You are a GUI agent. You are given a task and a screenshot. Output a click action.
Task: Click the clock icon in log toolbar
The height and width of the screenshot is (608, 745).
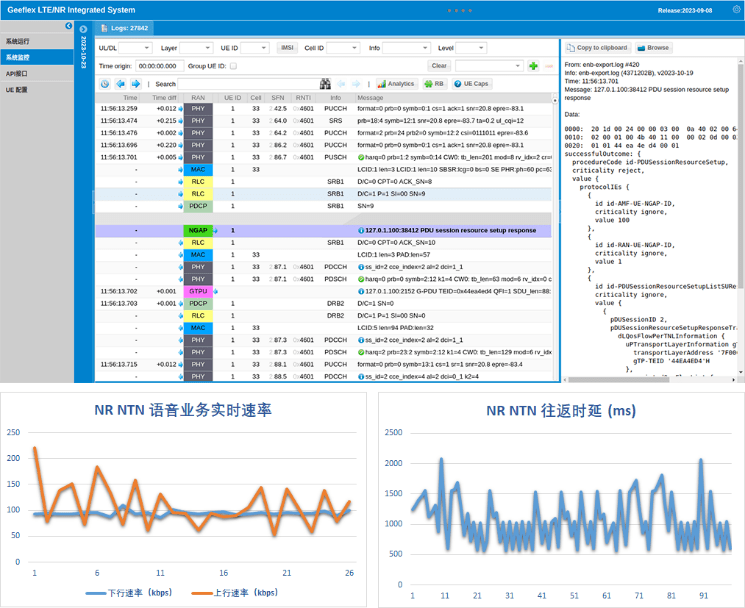[x=105, y=84]
